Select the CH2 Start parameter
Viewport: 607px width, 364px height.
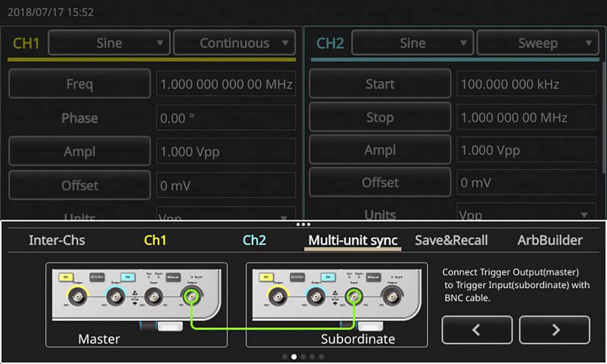pyautogui.click(x=379, y=84)
